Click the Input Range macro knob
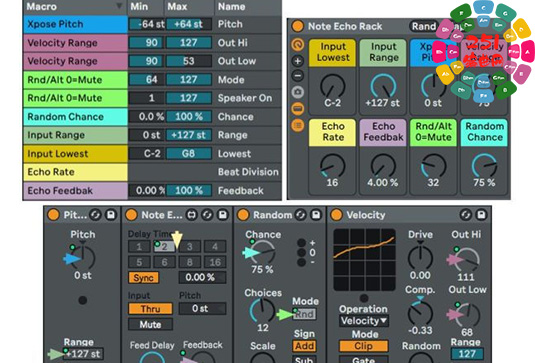 tap(383, 86)
